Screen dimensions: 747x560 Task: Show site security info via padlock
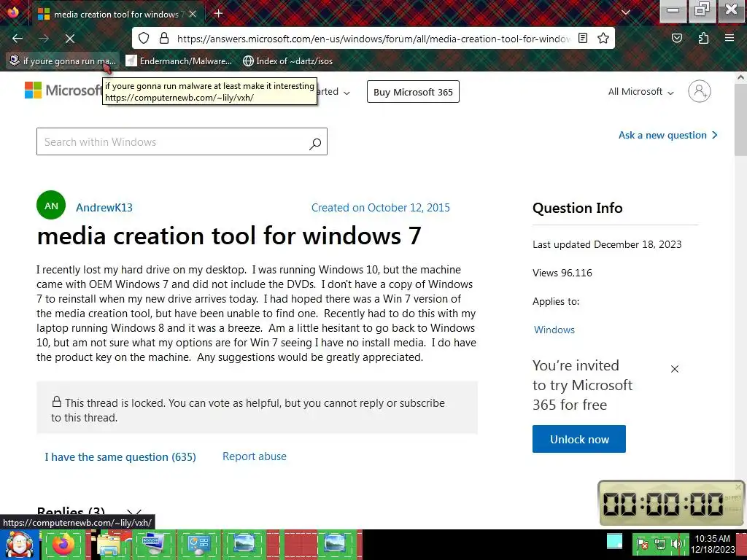(164, 38)
